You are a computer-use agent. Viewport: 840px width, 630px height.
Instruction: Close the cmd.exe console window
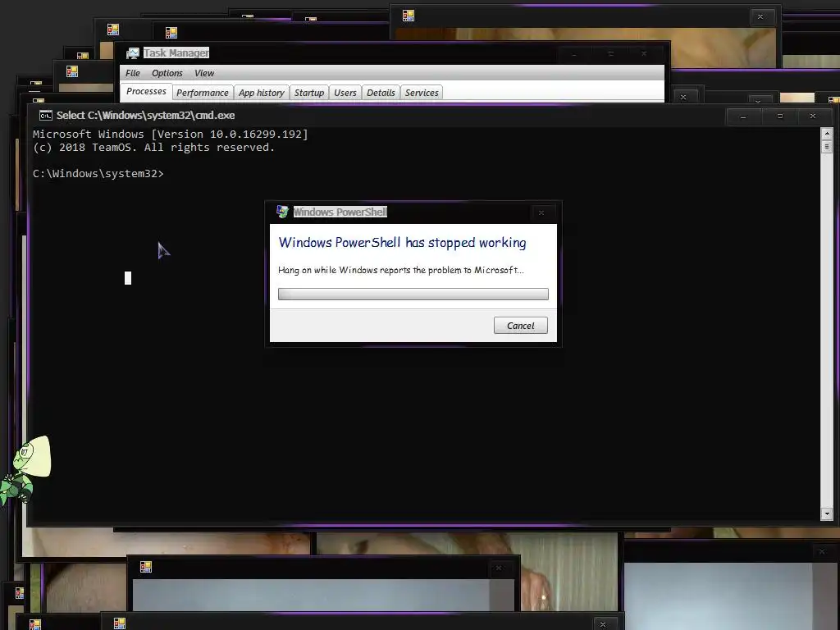click(813, 116)
